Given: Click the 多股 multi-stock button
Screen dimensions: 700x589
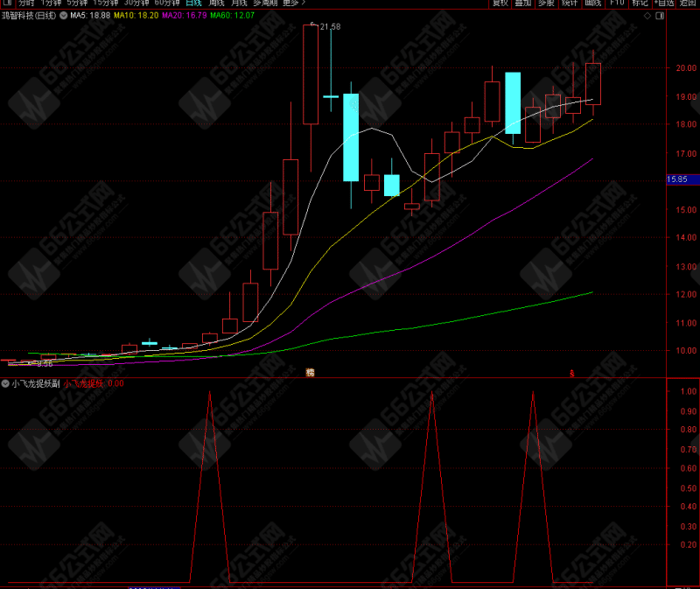Looking at the screenshot, I should click(546, 3).
